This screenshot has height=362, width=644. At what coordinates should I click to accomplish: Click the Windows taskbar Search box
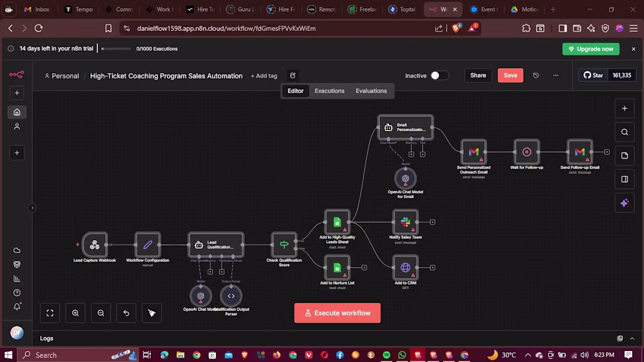78,355
